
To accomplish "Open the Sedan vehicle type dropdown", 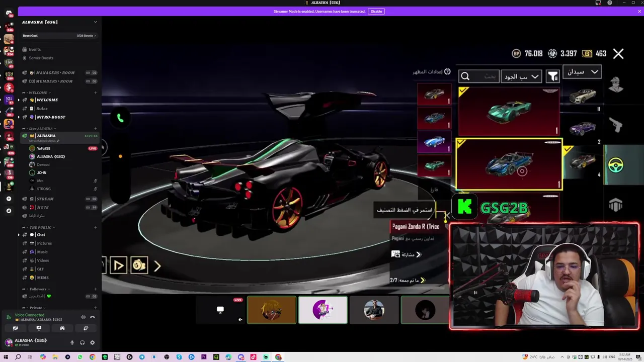I will point(582,72).
